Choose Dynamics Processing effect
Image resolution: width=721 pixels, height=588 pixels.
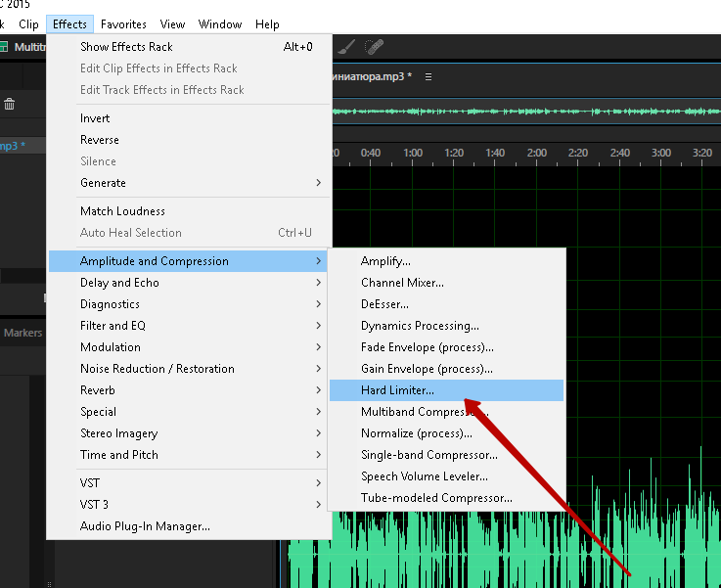pyautogui.click(x=446, y=326)
